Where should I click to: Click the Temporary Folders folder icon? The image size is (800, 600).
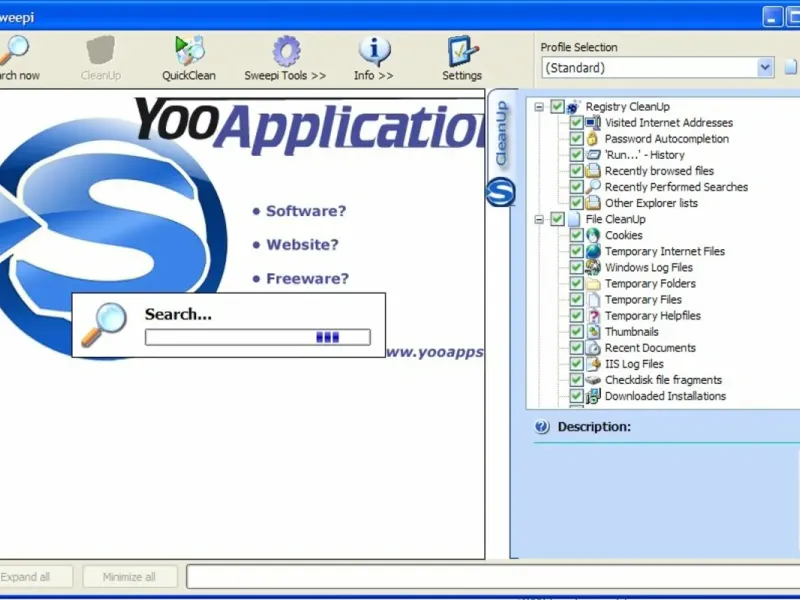point(593,284)
